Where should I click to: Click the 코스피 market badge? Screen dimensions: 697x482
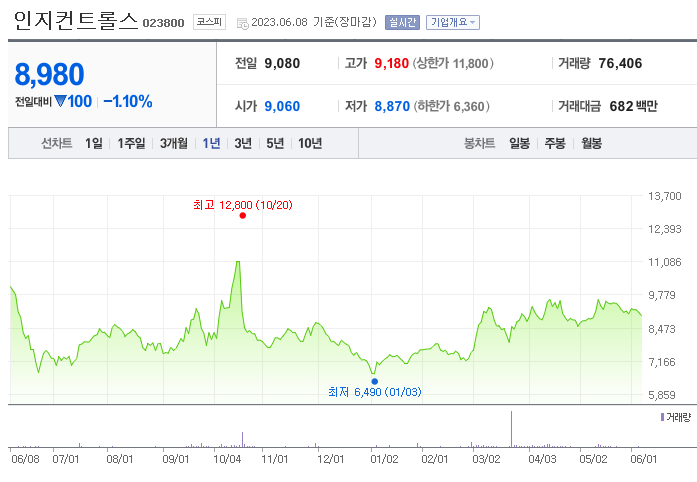[x=209, y=22]
